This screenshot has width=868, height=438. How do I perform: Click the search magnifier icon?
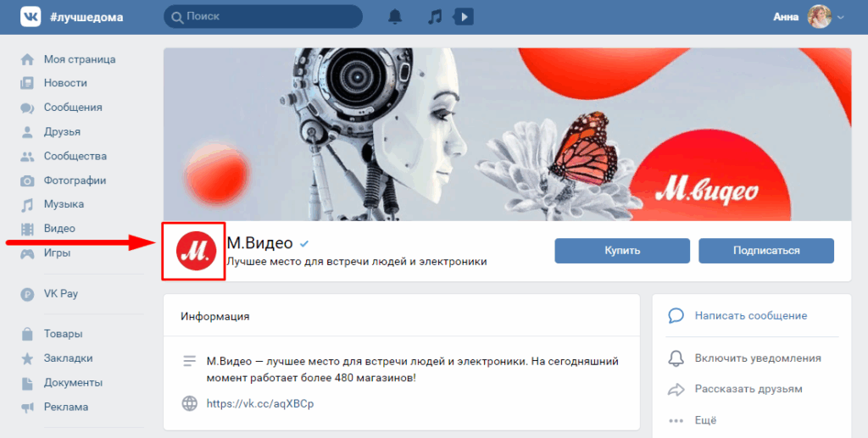pyautogui.click(x=177, y=17)
